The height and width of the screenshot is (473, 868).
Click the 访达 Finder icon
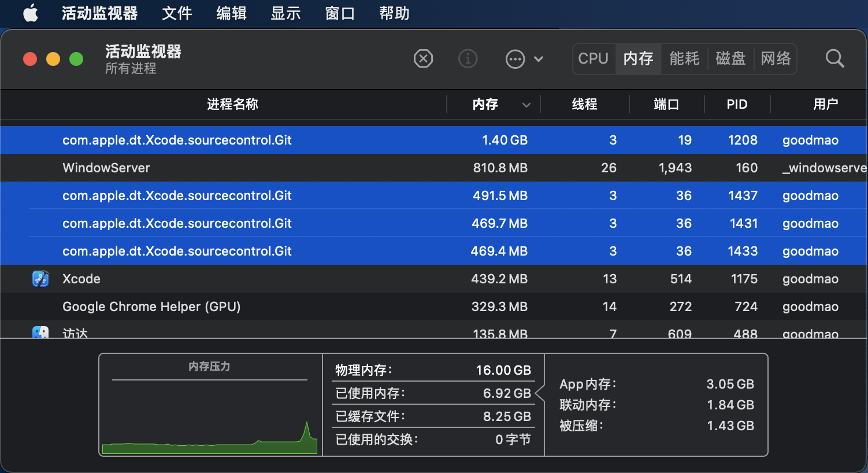(40, 332)
